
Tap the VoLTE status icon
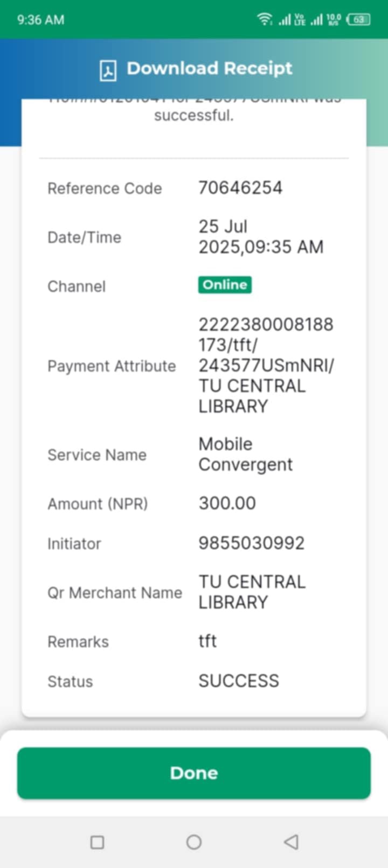(300, 20)
